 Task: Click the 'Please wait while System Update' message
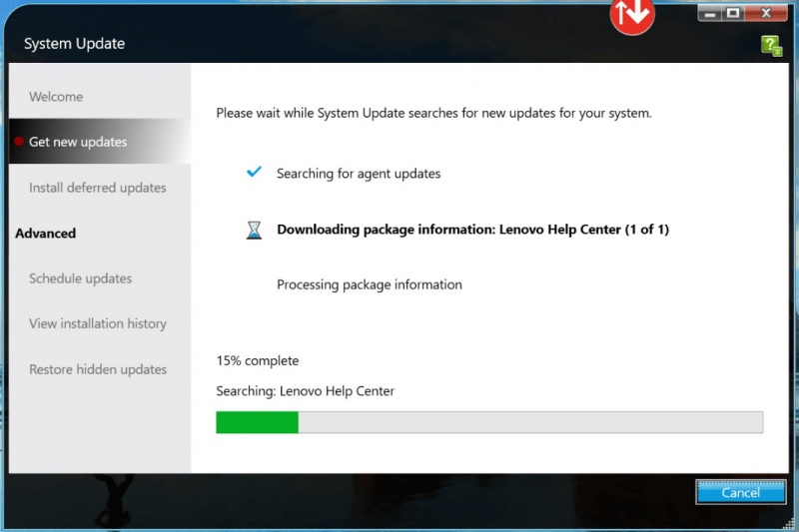point(433,113)
